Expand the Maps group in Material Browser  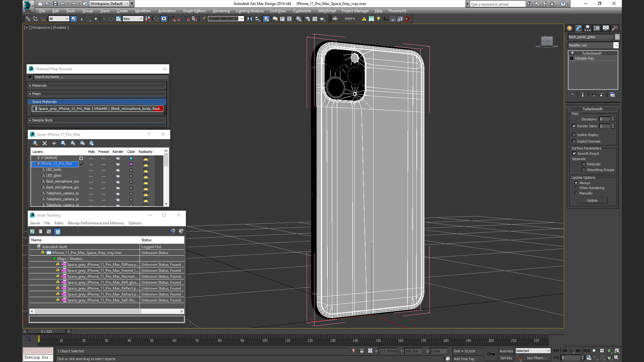pyautogui.click(x=97, y=94)
